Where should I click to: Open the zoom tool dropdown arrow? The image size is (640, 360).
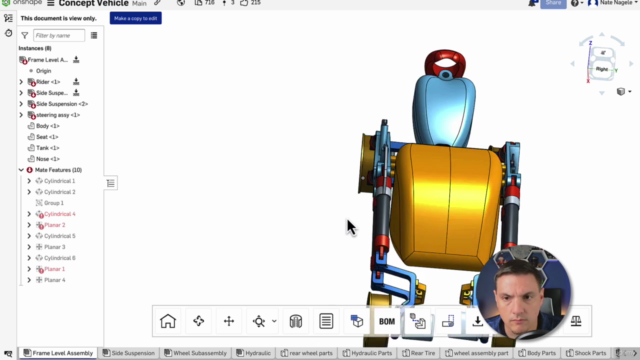(x=274, y=321)
